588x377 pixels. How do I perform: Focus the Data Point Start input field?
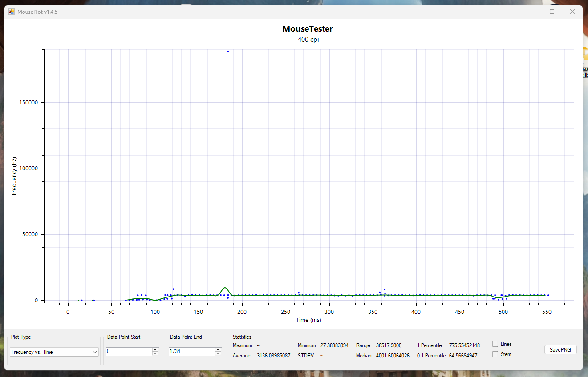(x=129, y=351)
